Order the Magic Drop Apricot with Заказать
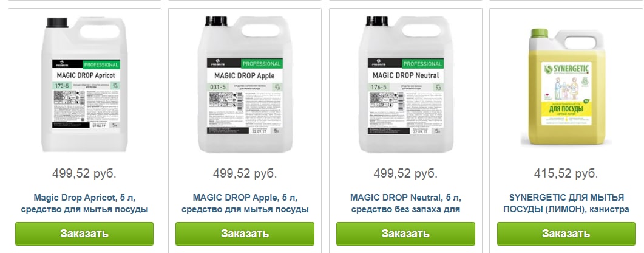This screenshot has width=644, height=253. tap(84, 234)
